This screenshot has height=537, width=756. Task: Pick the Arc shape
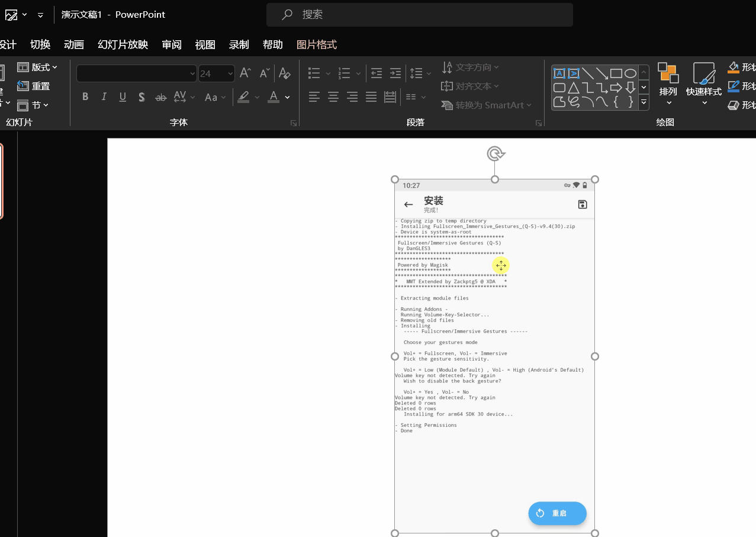(588, 102)
